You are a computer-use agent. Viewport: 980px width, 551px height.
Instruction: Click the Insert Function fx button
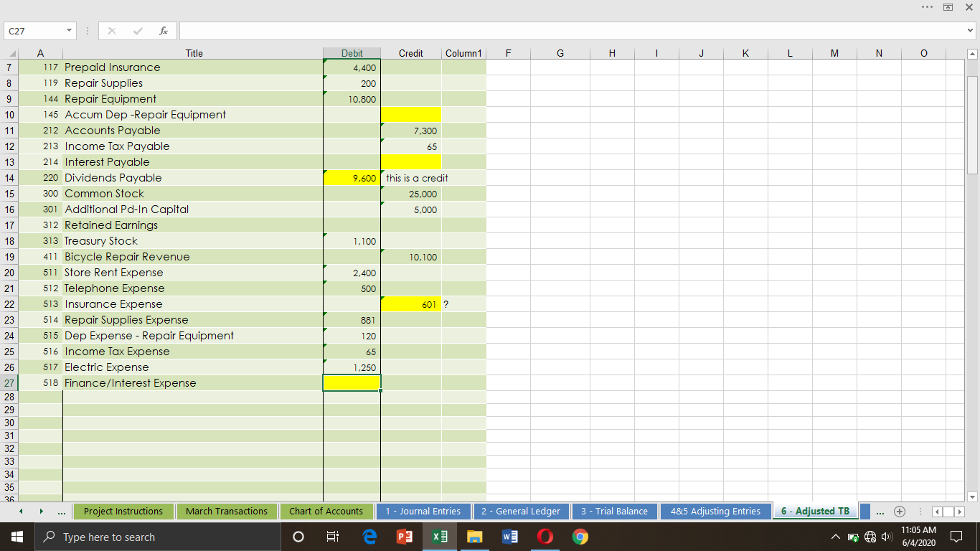point(164,31)
